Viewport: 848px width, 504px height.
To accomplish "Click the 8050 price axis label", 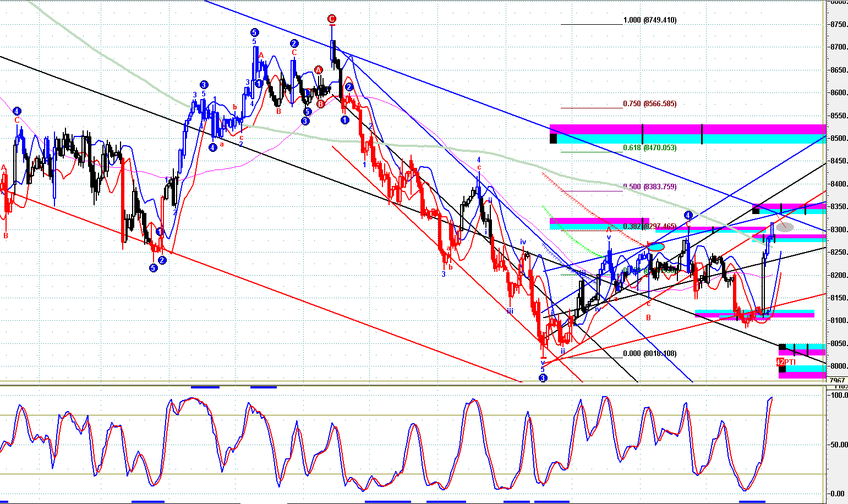I will tap(839, 344).
